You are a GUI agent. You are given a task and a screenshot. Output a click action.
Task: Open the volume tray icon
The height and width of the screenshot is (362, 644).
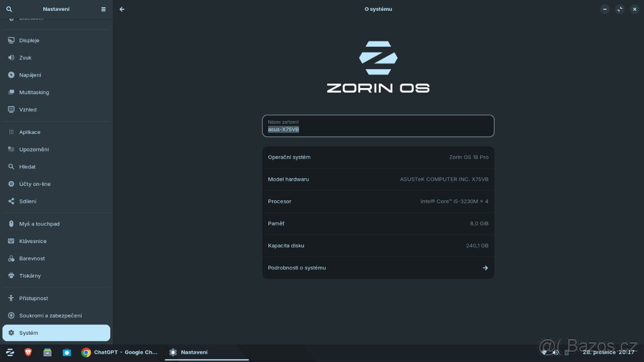coord(555,352)
